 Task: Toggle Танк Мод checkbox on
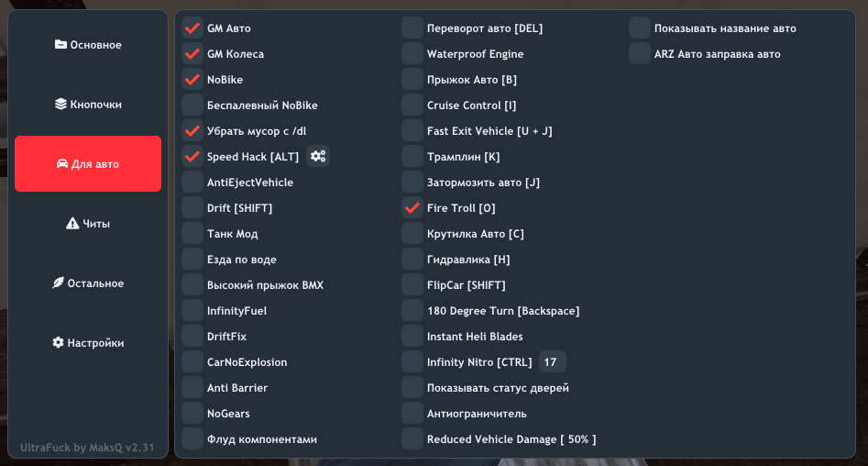[192, 234]
